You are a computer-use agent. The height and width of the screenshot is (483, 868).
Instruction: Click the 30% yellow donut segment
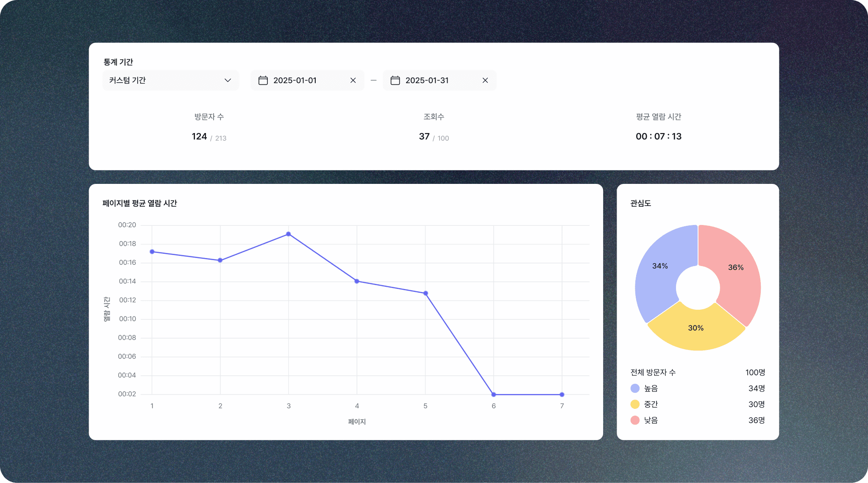[x=696, y=328]
